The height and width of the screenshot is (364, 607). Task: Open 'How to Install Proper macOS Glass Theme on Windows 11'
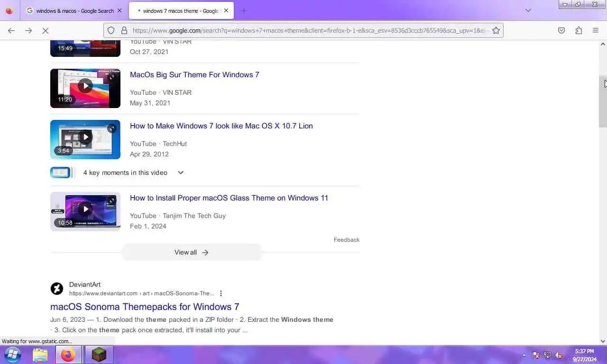click(229, 198)
